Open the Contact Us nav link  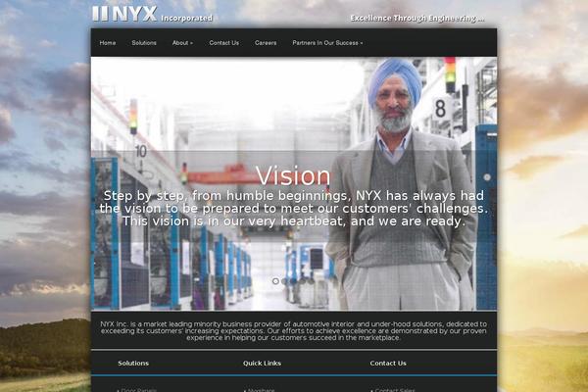223,43
